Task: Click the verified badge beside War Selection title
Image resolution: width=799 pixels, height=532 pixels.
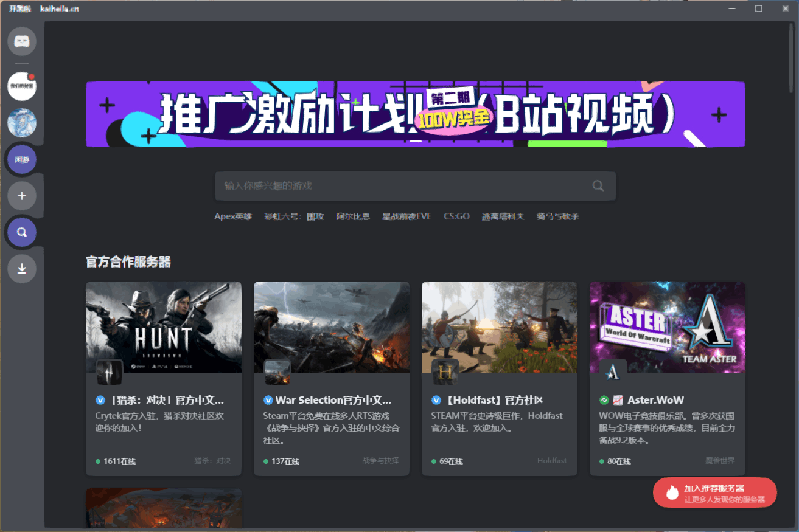Action: (268, 400)
